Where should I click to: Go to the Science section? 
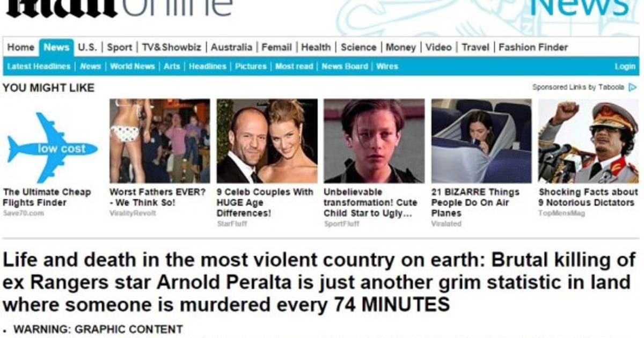click(x=358, y=47)
